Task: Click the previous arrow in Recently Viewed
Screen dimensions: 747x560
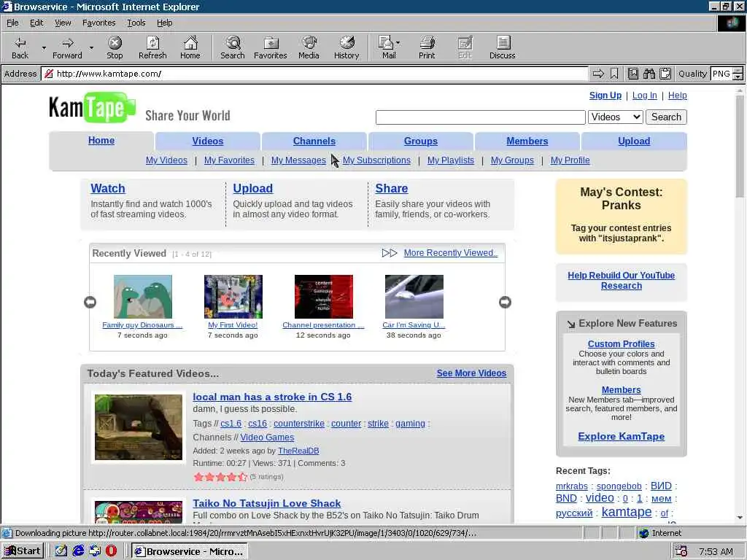Action: 90,302
